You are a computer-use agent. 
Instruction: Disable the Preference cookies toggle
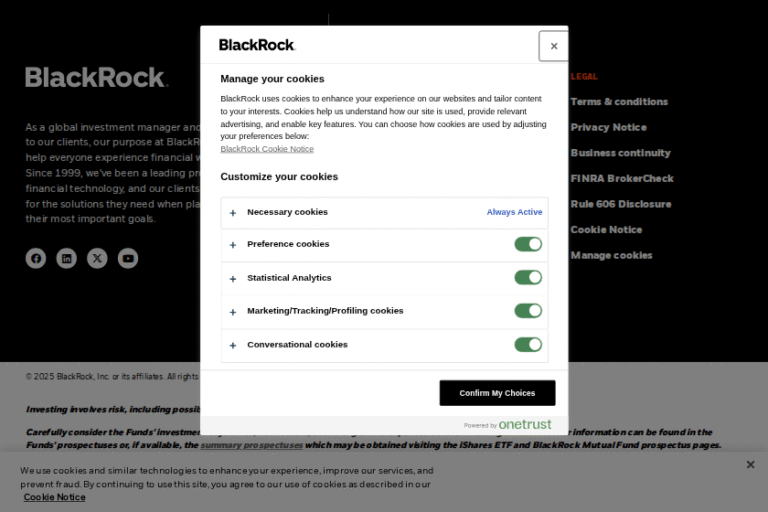(528, 244)
